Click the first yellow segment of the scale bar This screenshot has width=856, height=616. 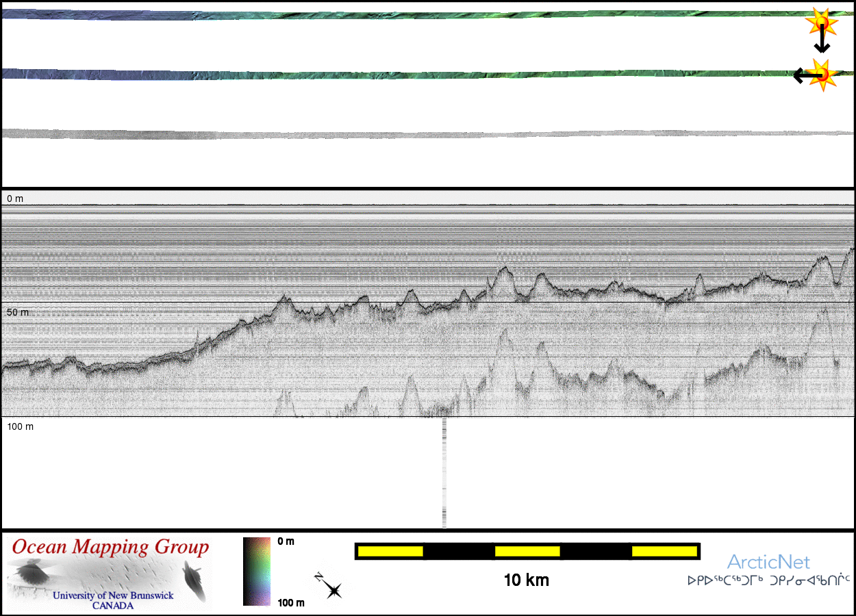pyautogui.click(x=390, y=551)
